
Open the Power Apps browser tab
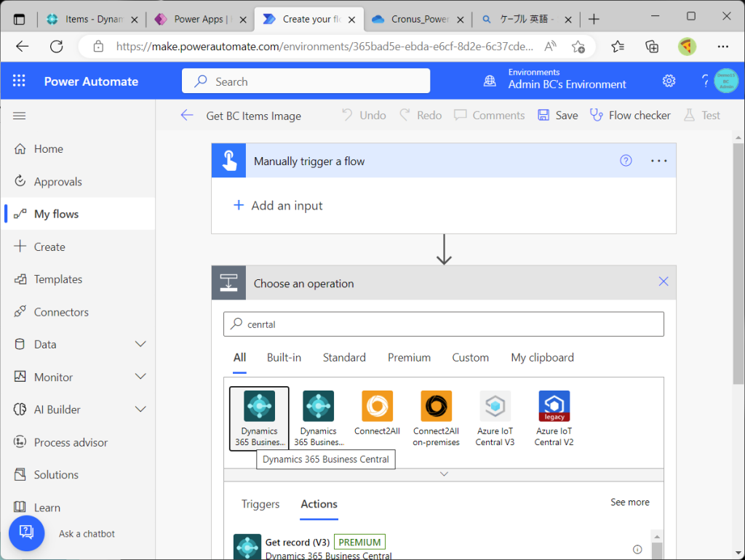coord(201,19)
